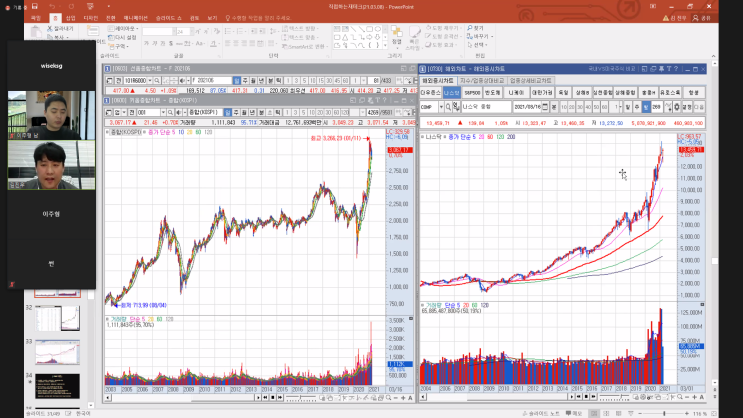This screenshot has width=743, height=418.
Task: Open the 애니메이션 (Animations) ribbon tab
Action: pos(136,18)
